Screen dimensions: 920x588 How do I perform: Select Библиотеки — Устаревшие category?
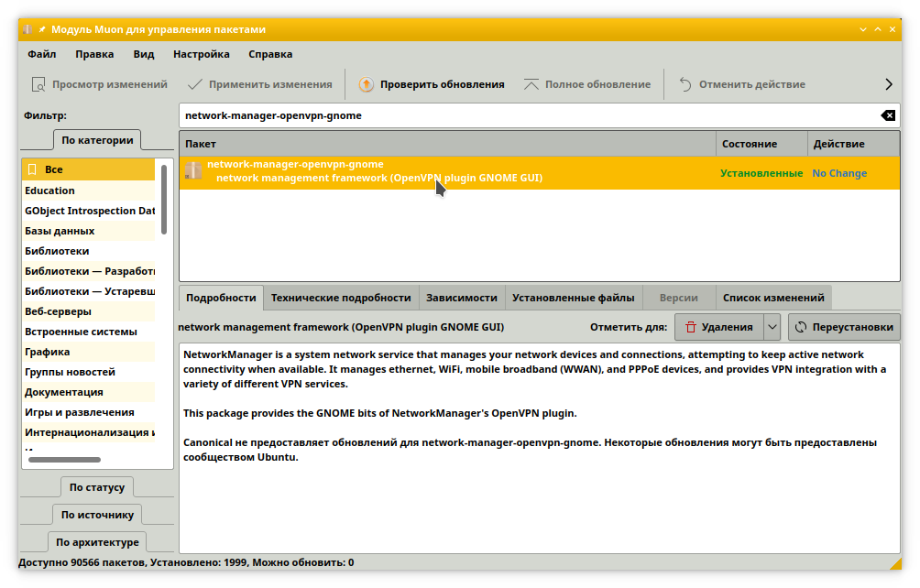[x=89, y=291]
